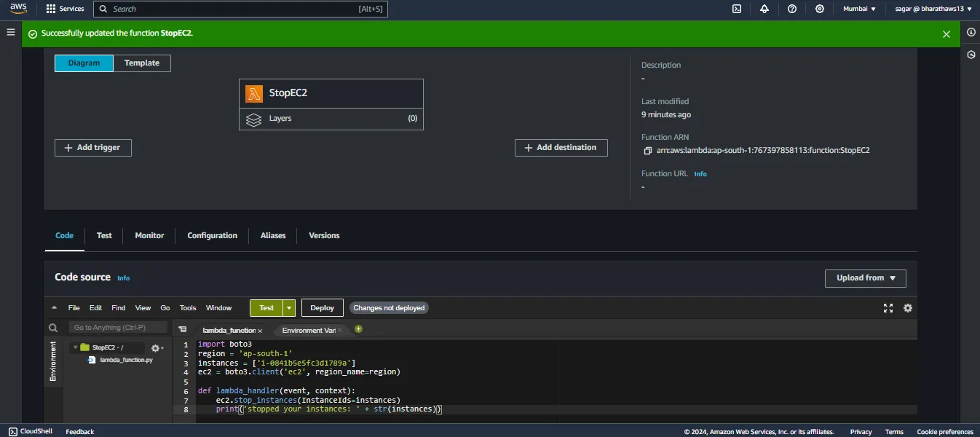Toggle fullscreen for the code editor

pyautogui.click(x=888, y=308)
